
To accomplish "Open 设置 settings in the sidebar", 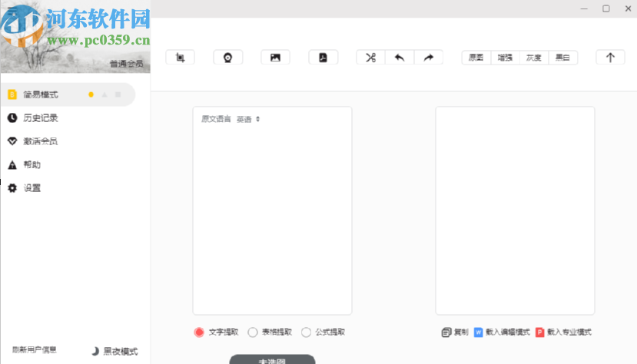I will (x=32, y=188).
